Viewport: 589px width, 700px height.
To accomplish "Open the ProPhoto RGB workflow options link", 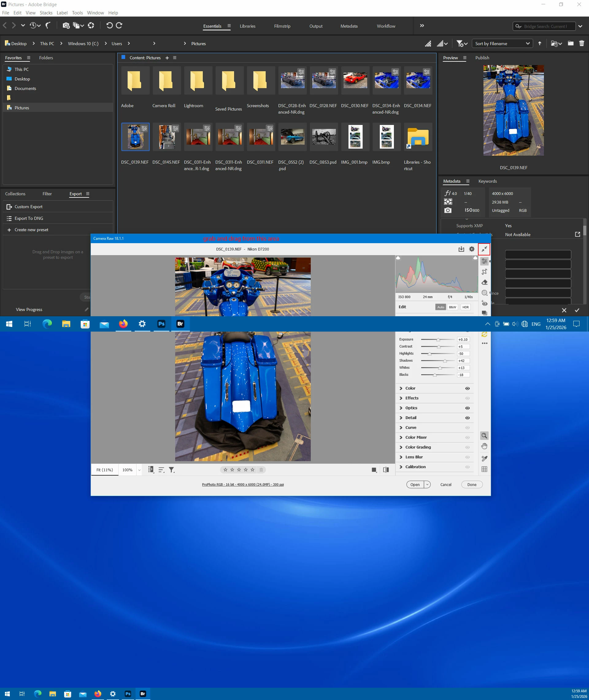I will [243, 484].
